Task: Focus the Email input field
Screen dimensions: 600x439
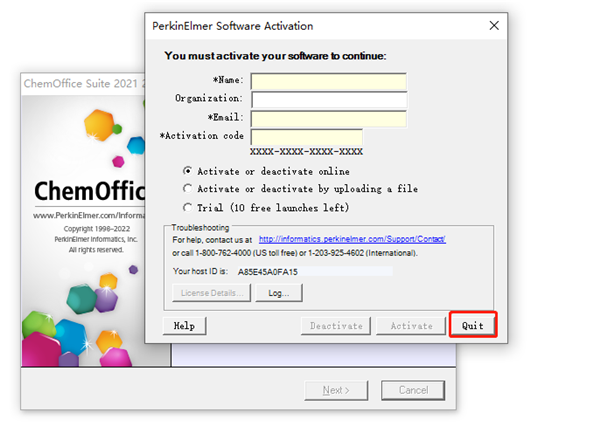Action: coord(328,118)
